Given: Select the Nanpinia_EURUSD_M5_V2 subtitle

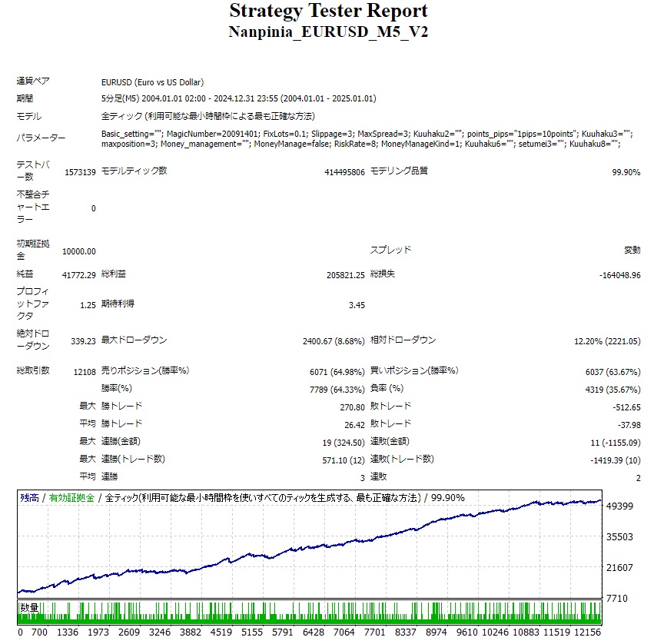Looking at the screenshot, I should coord(328,32).
